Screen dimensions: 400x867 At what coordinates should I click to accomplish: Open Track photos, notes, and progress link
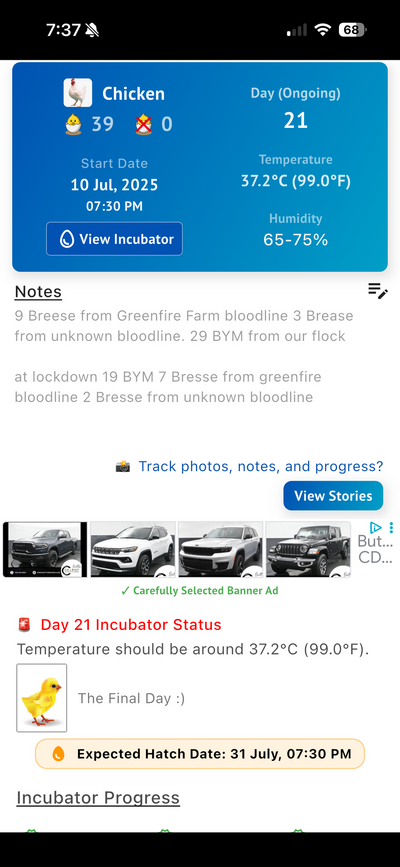pos(261,467)
